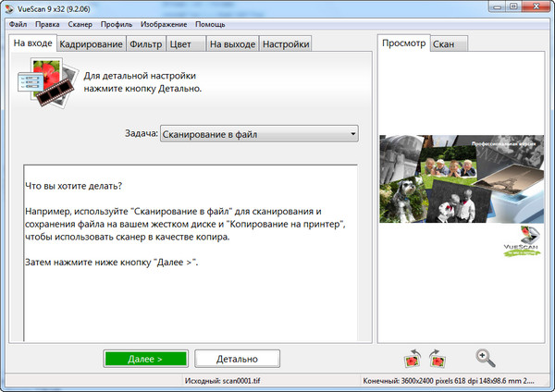Go to the На выходе tab
Image resolution: width=555 pixels, height=392 pixels.
click(231, 44)
